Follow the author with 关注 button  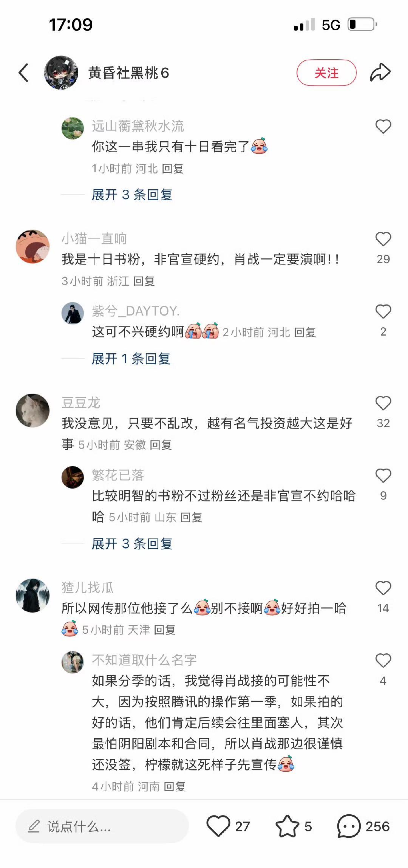(326, 73)
